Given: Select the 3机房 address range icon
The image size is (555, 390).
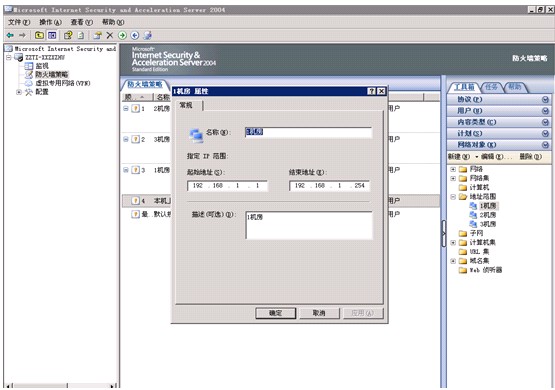Looking at the screenshot, I should [473, 224].
